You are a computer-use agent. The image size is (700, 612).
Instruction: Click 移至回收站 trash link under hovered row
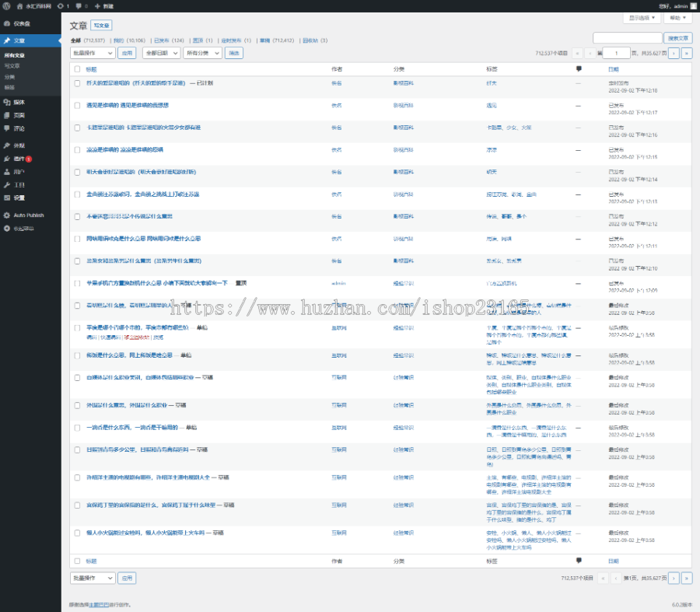137,337
